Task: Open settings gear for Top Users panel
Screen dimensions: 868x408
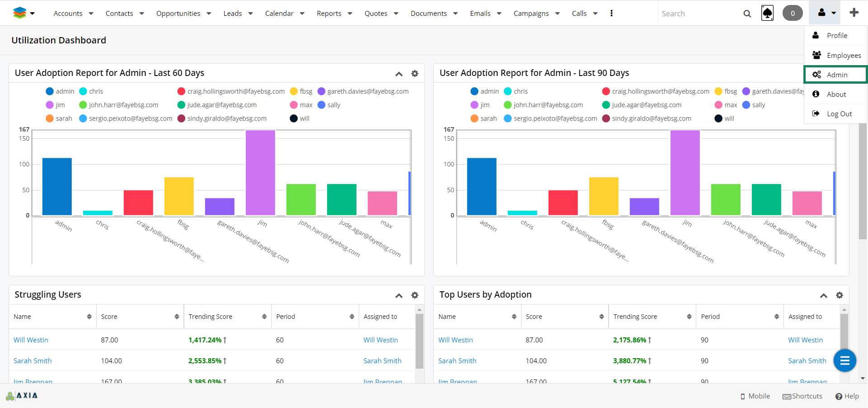Action: click(x=839, y=295)
